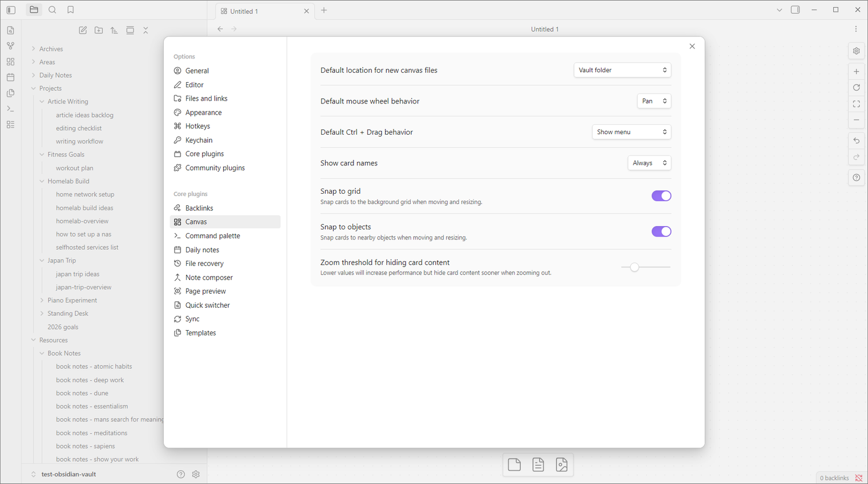Click canvas zoom to fit icon
Screen dimensions: 868x484
tap(856, 104)
